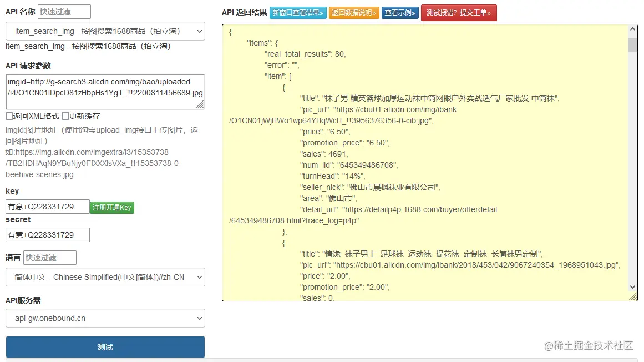Click the 返回数据说明 button
The width and height of the screenshot is (644, 362).
(354, 12)
